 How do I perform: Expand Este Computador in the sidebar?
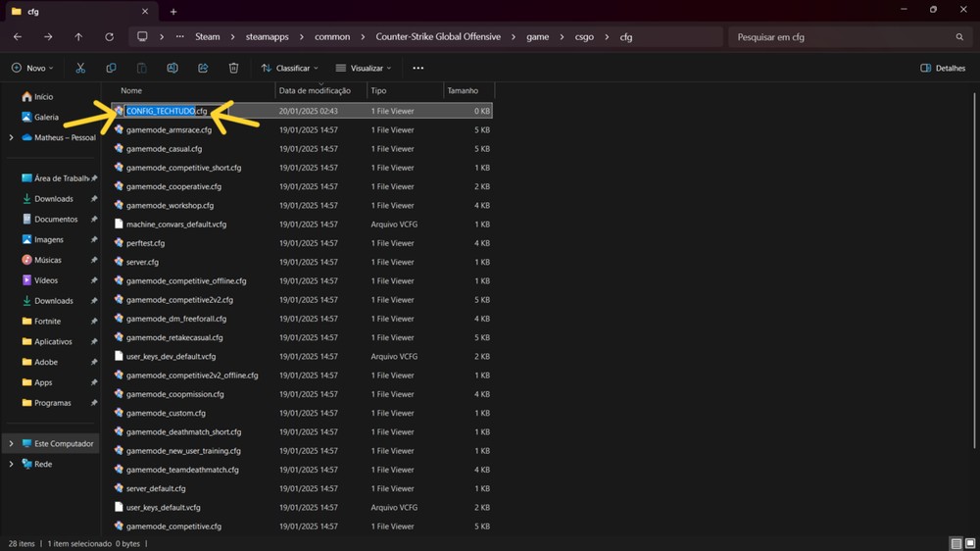(x=11, y=444)
